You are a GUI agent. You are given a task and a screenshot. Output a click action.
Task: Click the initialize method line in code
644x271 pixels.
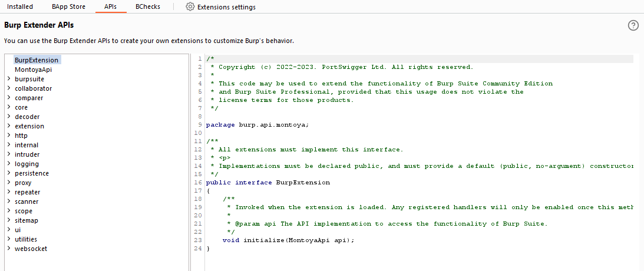(x=288, y=240)
